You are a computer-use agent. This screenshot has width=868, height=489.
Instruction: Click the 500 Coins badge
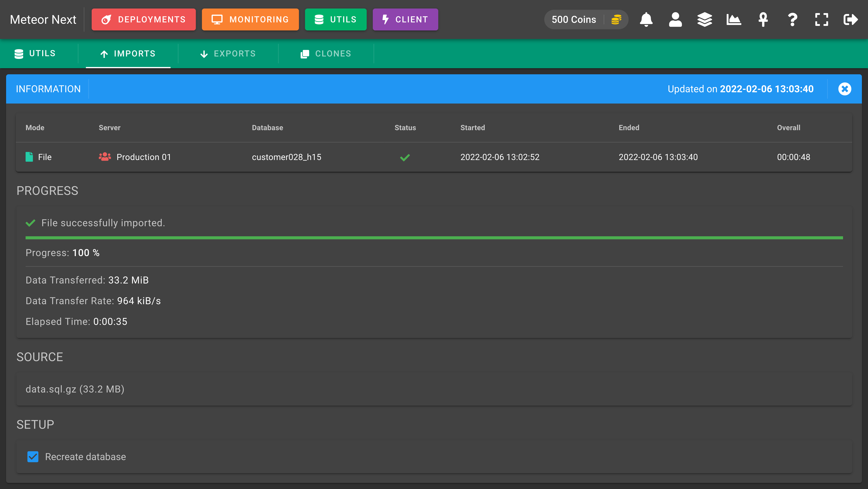[586, 19]
